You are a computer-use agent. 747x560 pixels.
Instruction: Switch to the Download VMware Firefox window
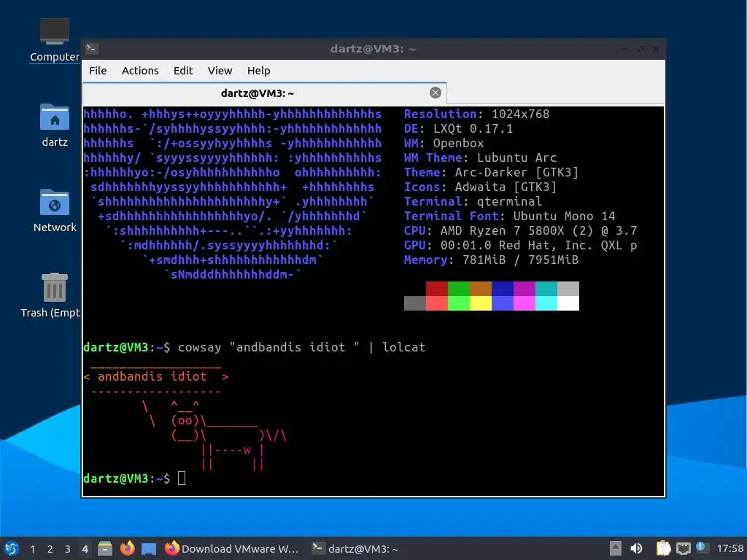(231, 548)
